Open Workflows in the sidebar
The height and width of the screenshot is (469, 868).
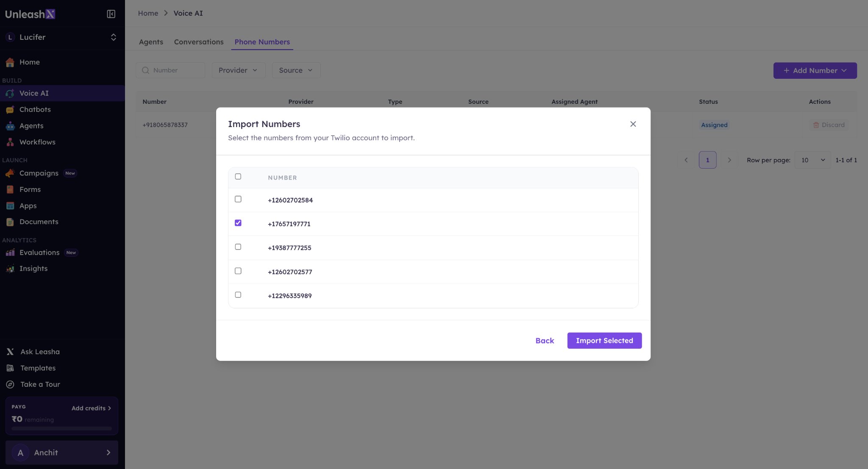62,142
